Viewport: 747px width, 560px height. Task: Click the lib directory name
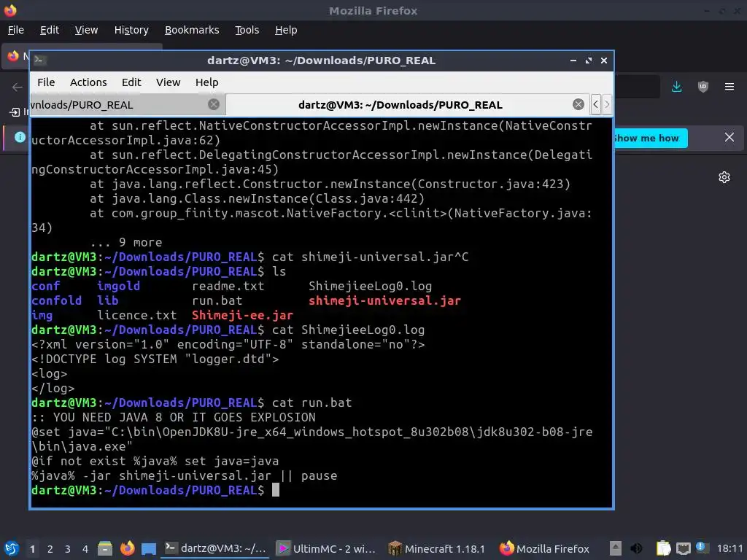[108, 300]
